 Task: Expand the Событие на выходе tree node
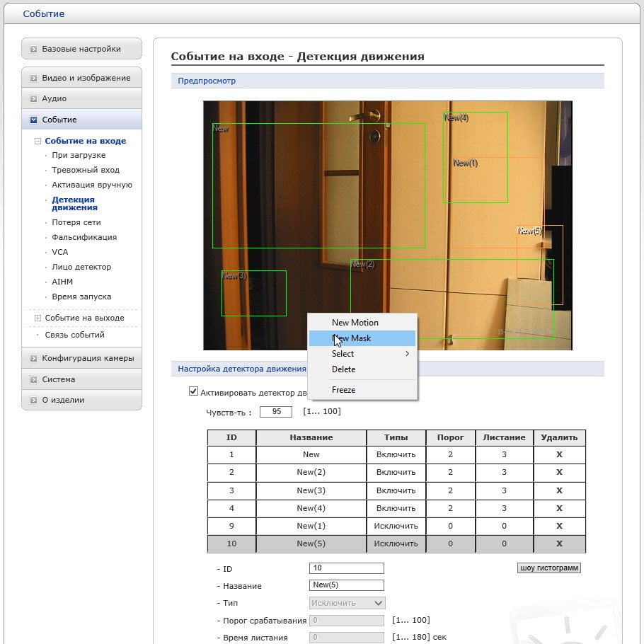click(38, 318)
